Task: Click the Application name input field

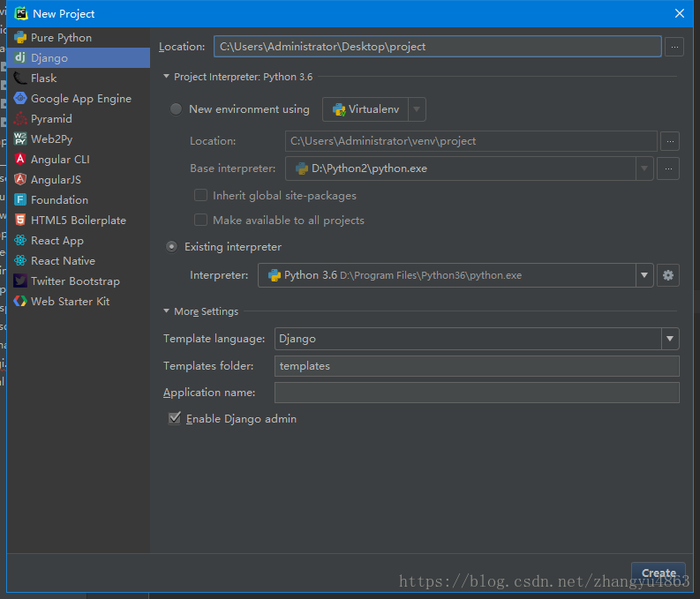Action: (x=477, y=393)
